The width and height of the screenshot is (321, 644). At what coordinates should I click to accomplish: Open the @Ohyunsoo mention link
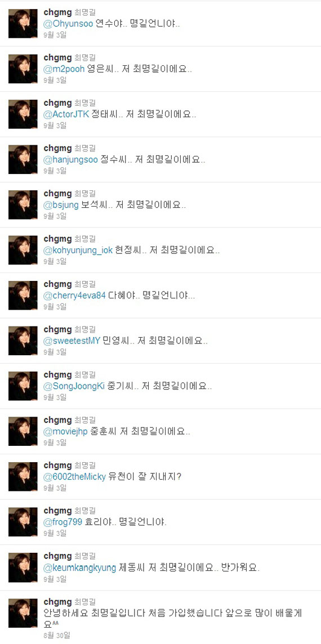pos(68,24)
